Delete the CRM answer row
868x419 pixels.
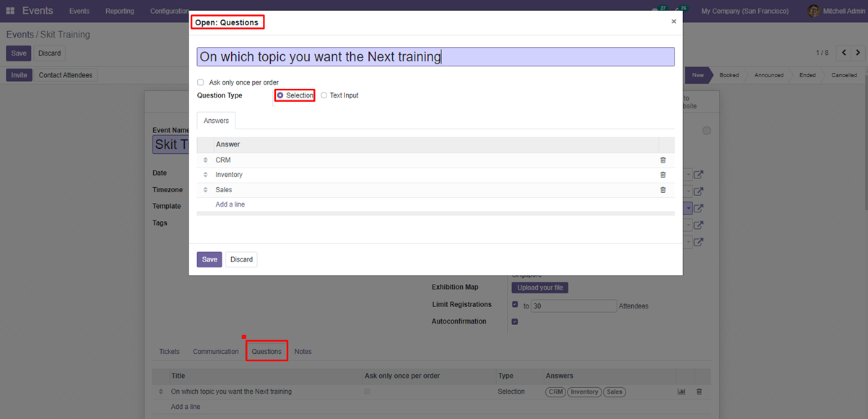pos(663,160)
